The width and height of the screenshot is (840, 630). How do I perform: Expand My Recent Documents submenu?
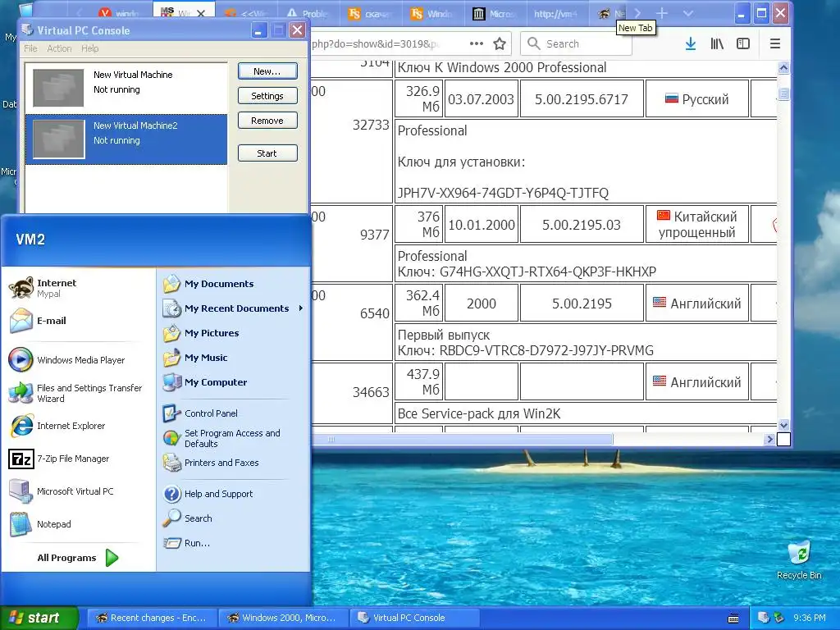coord(233,308)
